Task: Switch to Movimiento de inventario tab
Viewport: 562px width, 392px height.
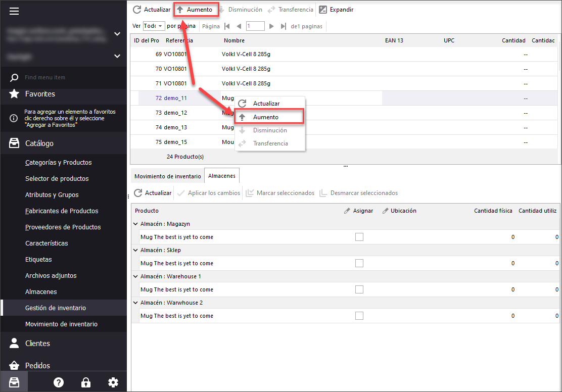Action: 167,176
